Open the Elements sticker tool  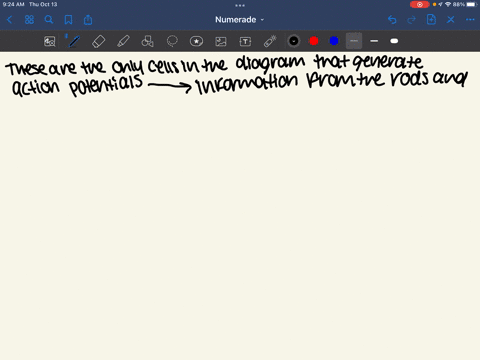coord(196,41)
